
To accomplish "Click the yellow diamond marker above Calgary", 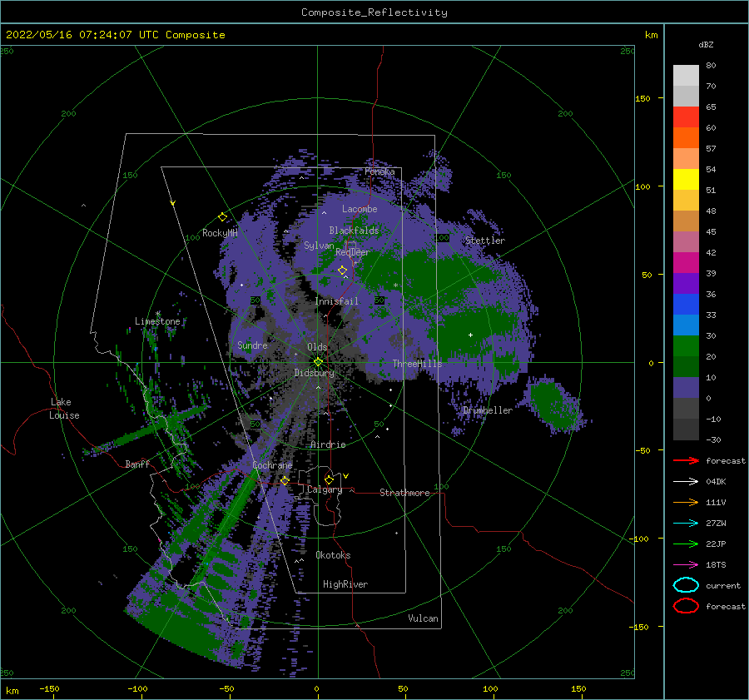I will tap(329, 479).
